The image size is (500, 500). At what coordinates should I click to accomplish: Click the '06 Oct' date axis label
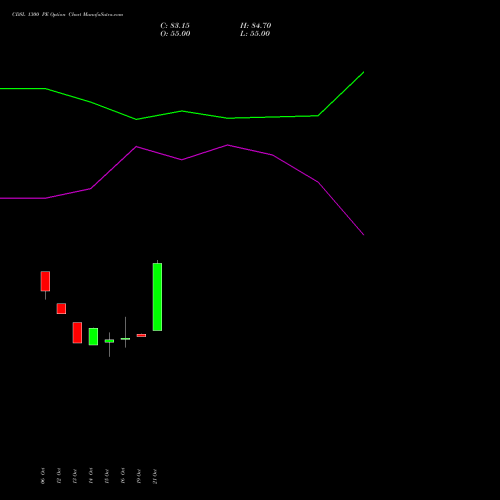tap(43, 476)
